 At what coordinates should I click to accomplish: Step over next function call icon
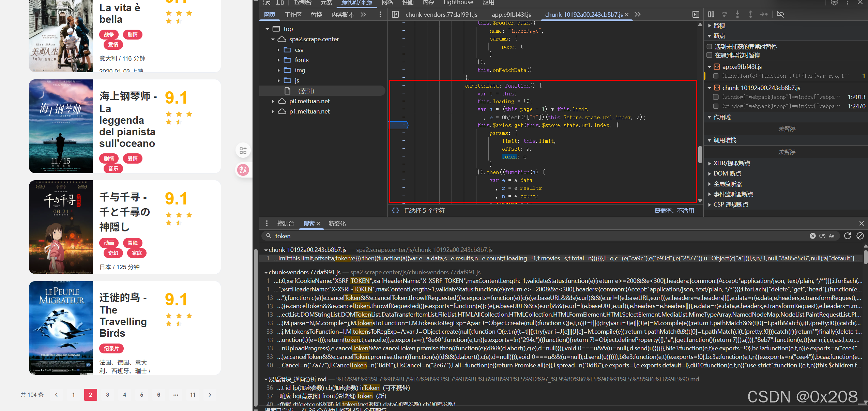[x=725, y=15]
